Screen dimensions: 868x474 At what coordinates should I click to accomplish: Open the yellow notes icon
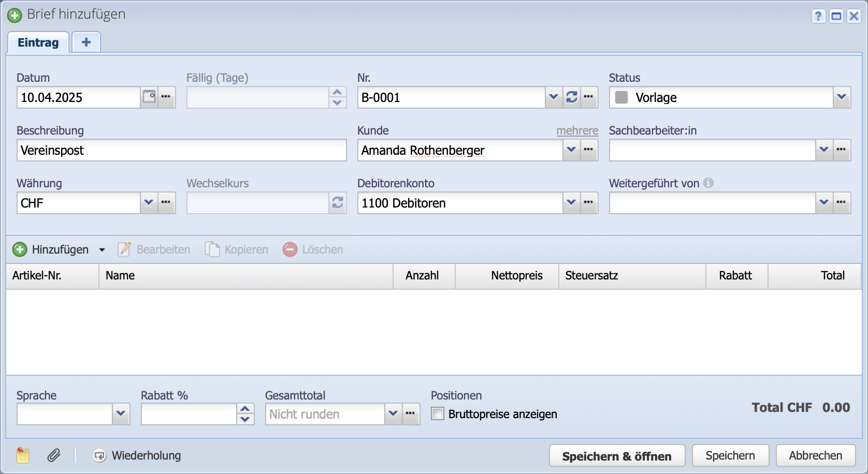tap(23, 455)
